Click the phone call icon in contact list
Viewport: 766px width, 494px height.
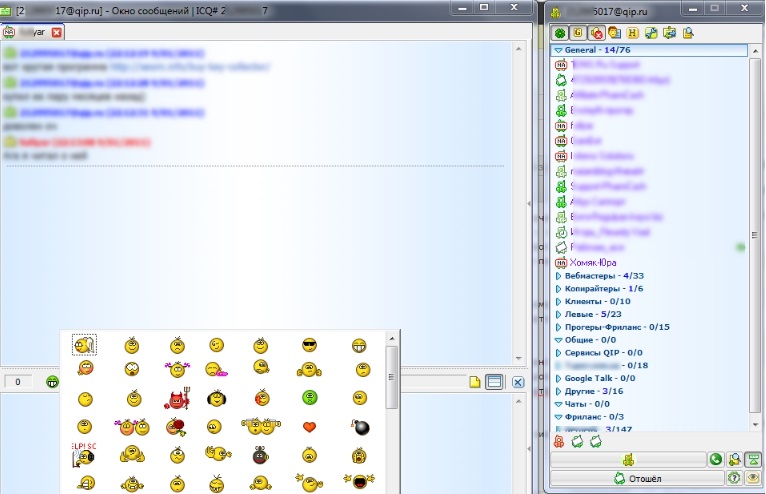pyautogui.click(x=715, y=460)
